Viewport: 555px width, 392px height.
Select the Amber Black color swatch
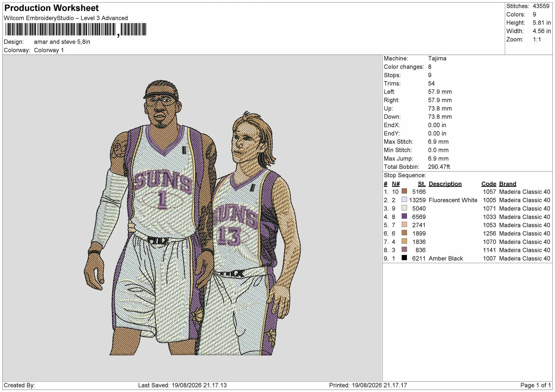tap(404, 258)
